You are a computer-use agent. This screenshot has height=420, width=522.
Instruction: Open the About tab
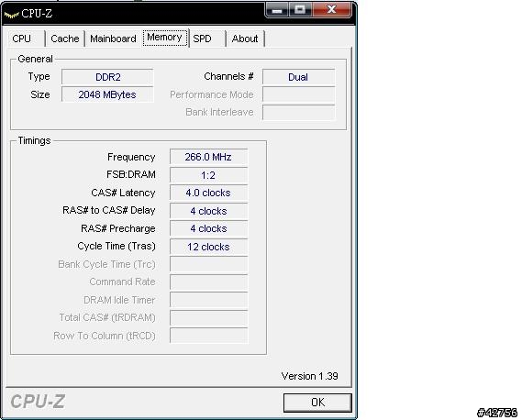click(x=245, y=39)
